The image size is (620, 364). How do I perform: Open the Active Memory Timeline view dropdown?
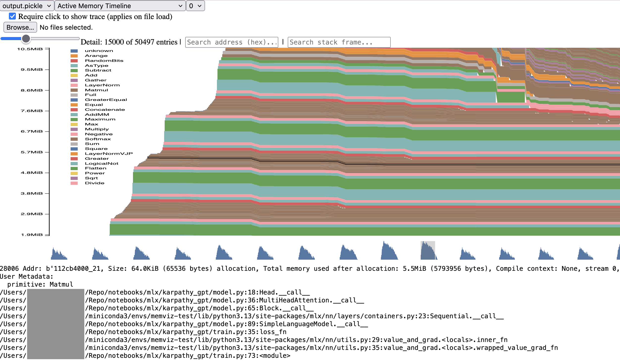click(120, 6)
